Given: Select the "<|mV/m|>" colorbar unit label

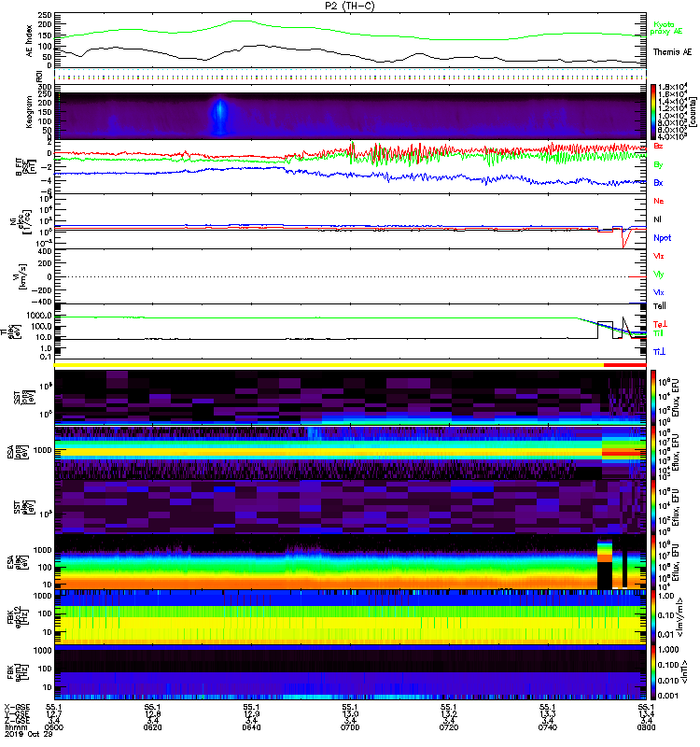Looking at the screenshot, I should [x=682, y=617].
